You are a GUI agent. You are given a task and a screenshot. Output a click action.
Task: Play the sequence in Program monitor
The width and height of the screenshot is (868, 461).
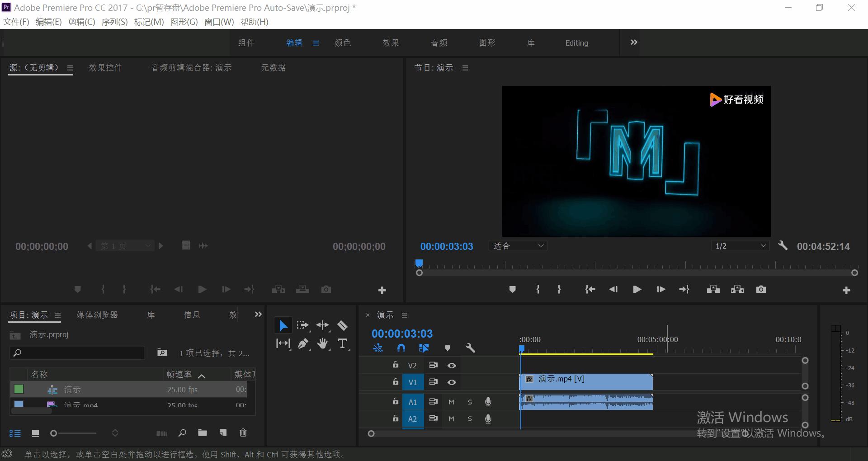(637, 289)
